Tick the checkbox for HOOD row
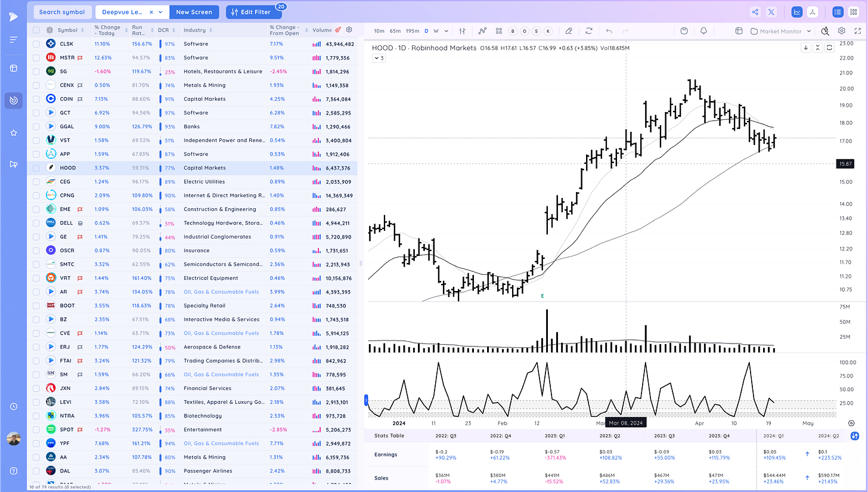The width and height of the screenshot is (868, 492). click(36, 168)
